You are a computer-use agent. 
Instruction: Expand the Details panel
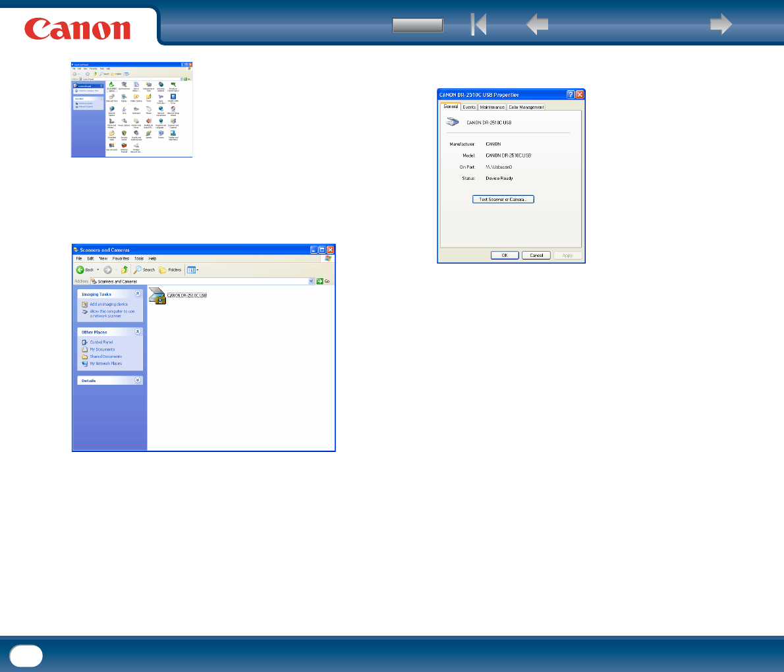(138, 380)
